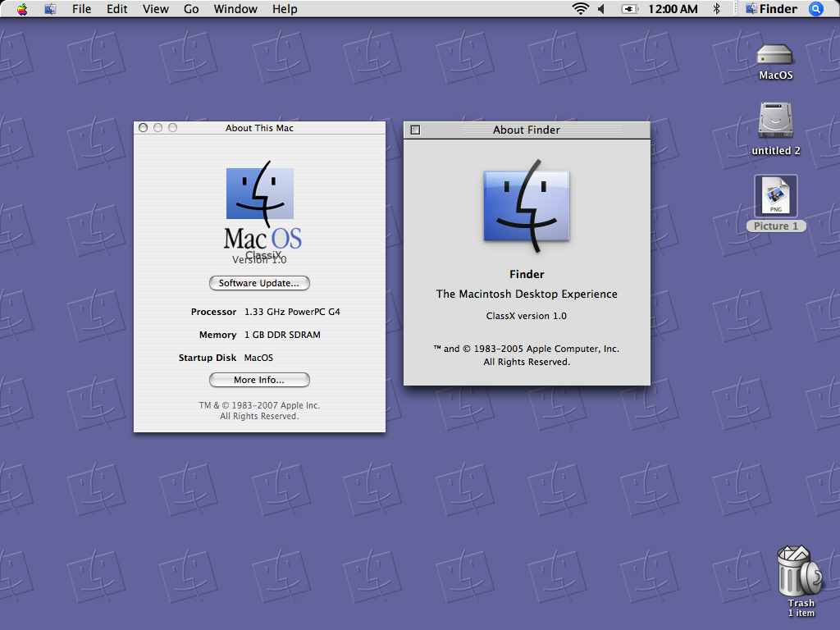Click the Trash 1 item label
Image resolution: width=840 pixels, height=630 pixels.
pyautogui.click(x=801, y=608)
